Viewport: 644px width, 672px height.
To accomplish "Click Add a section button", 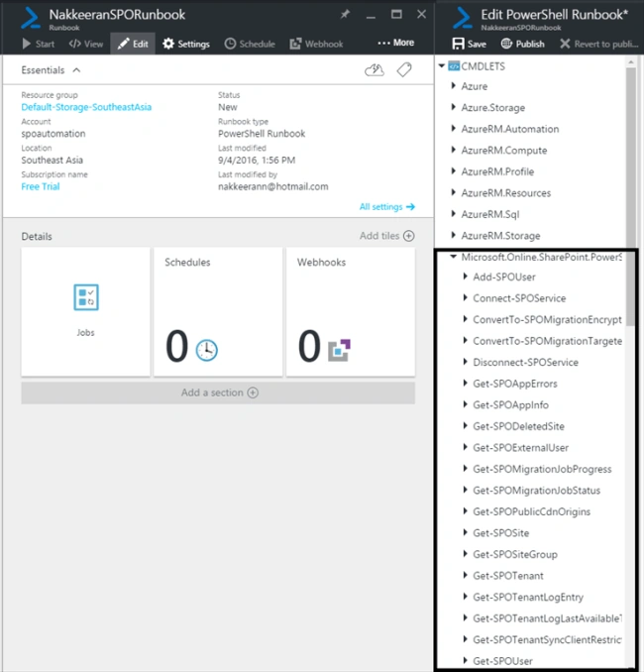I will [x=218, y=392].
